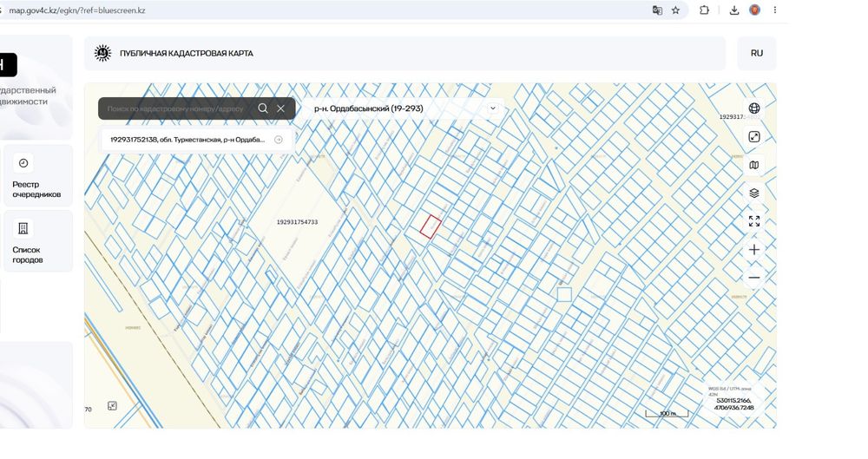This screenshot has width=868, height=459.
Task: Click the Публичная кадастровая карта title
Action: tap(187, 53)
